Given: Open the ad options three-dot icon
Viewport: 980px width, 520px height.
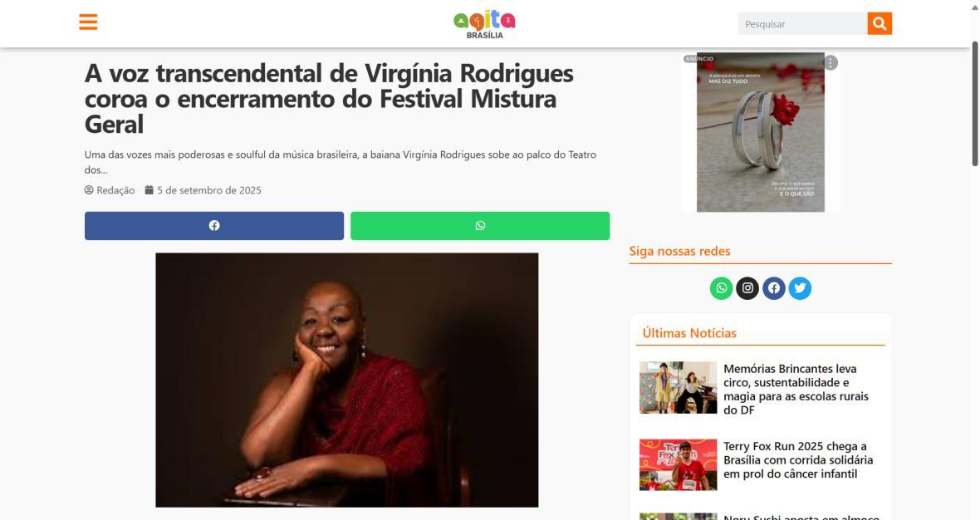Looking at the screenshot, I should [x=831, y=62].
